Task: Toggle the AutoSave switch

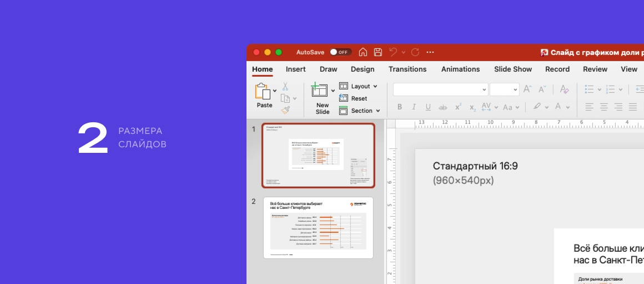Action: pyautogui.click(x=340, y=52)
